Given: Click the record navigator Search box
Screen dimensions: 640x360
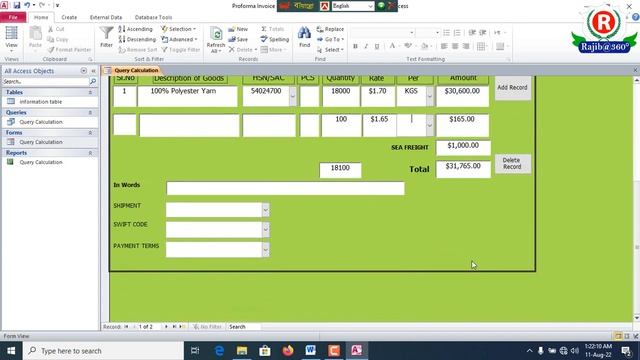Looking at the screenshot, I should (244, 327).
